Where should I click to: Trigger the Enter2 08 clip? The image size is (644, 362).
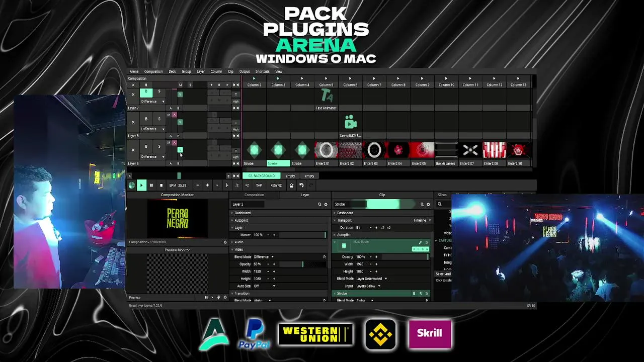coord(494,150)
